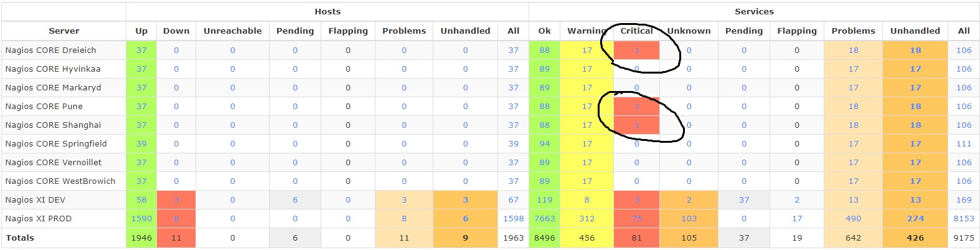Open pending hosts count 6 for XI DEV
Viewport: 980px width, 250px height.
[x=295, y=200]
